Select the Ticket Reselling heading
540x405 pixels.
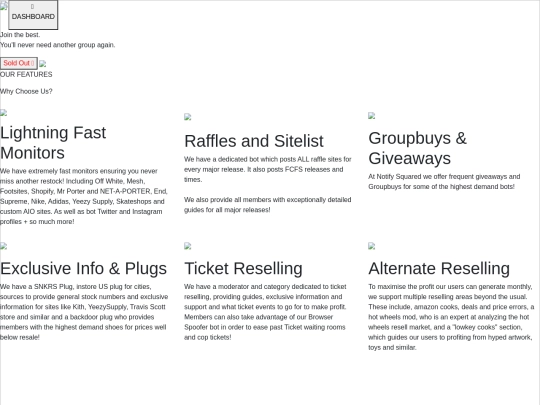coord(243,269)
